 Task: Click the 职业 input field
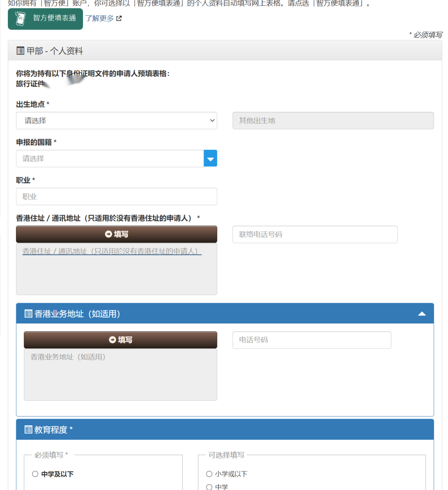[116, 196]
